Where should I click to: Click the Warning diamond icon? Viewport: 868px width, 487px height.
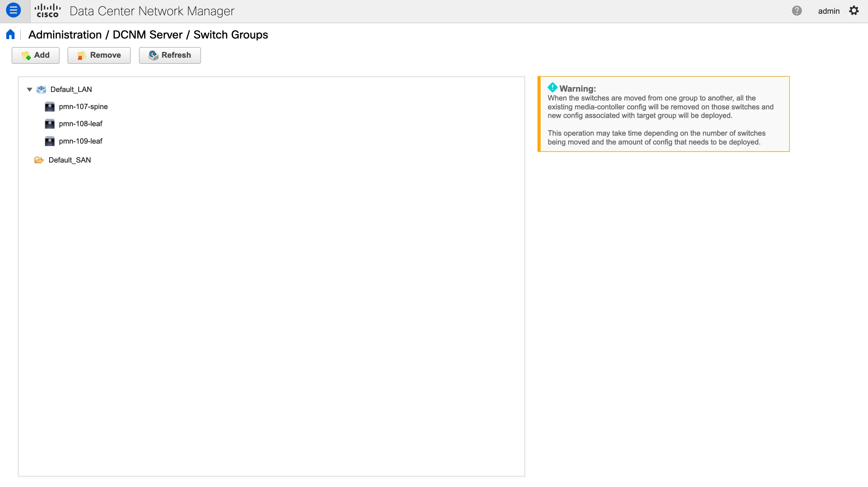[x=553, y=88]
